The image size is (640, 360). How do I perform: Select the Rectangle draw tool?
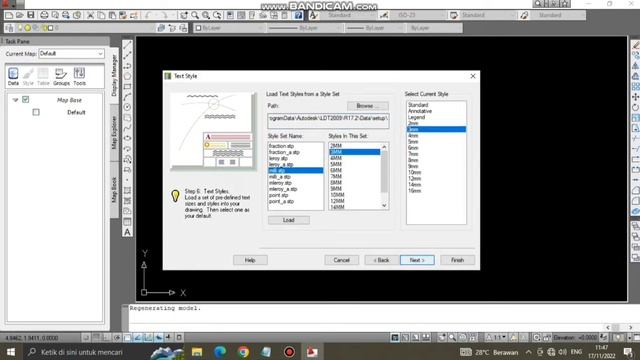coord(127,87)
